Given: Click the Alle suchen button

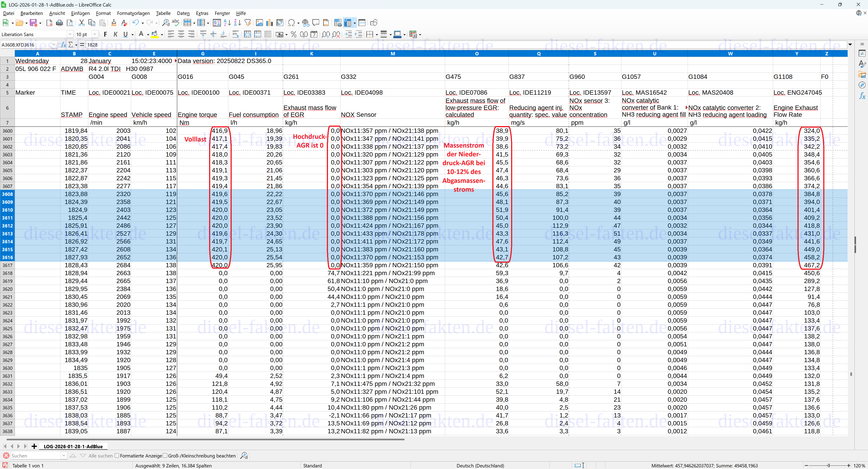Looking at the screenshot, I should tap(100, 455).
